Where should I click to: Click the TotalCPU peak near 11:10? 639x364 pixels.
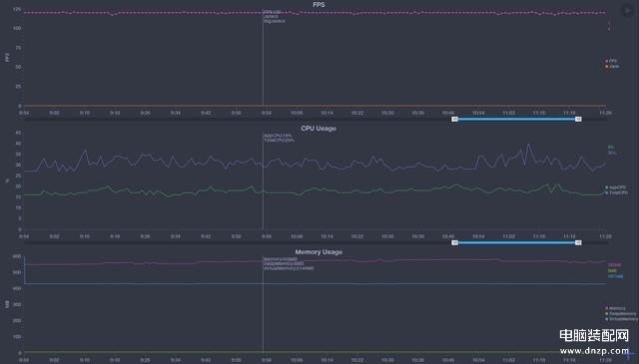[529, 144]
